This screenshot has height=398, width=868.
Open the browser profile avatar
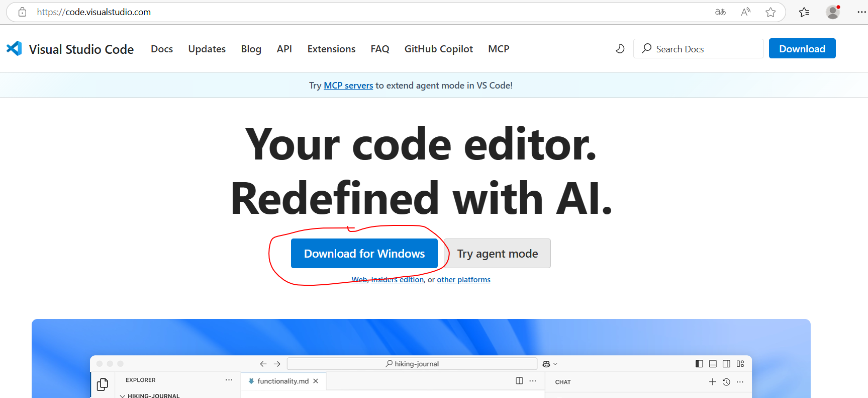[x=833, y=12]
